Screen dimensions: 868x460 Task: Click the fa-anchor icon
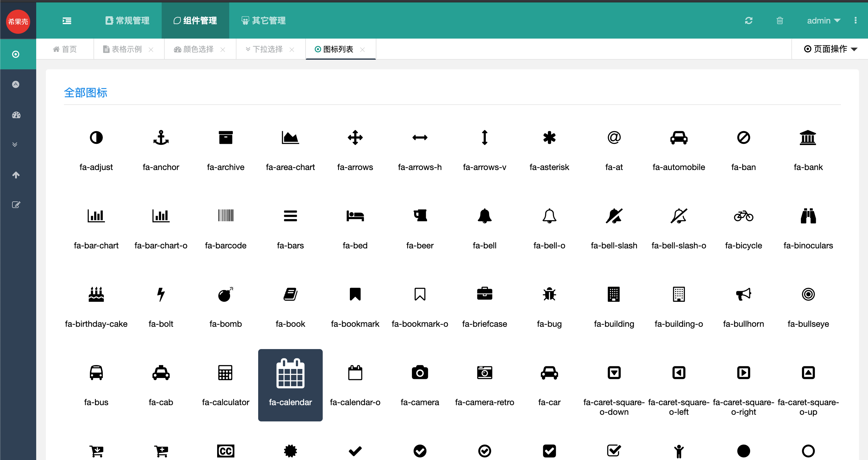click(x=161, y=138)
